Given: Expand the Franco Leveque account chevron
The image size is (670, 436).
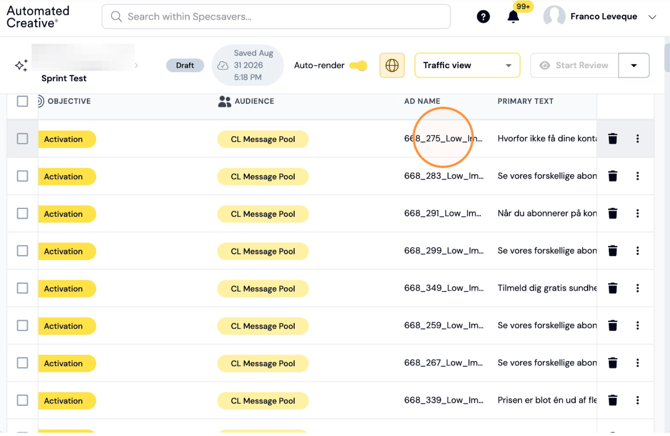Looking at the screenshot, I should tap(652, 17).
